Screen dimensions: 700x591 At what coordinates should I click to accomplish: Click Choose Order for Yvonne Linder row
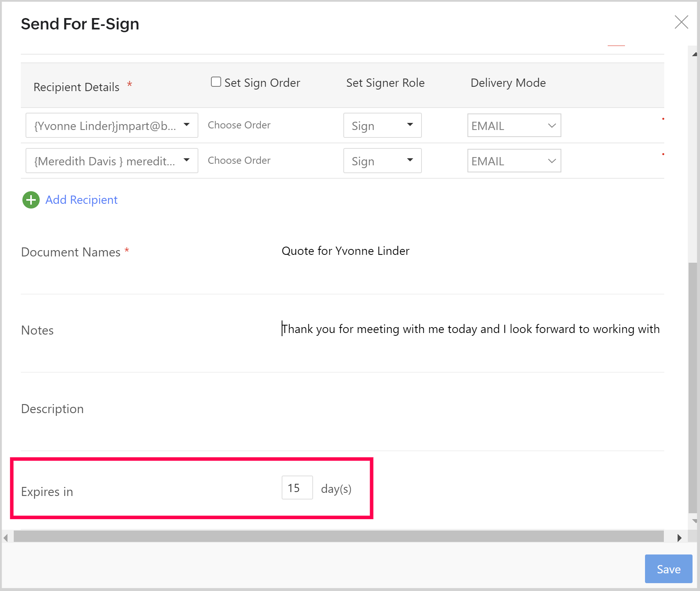239,125
